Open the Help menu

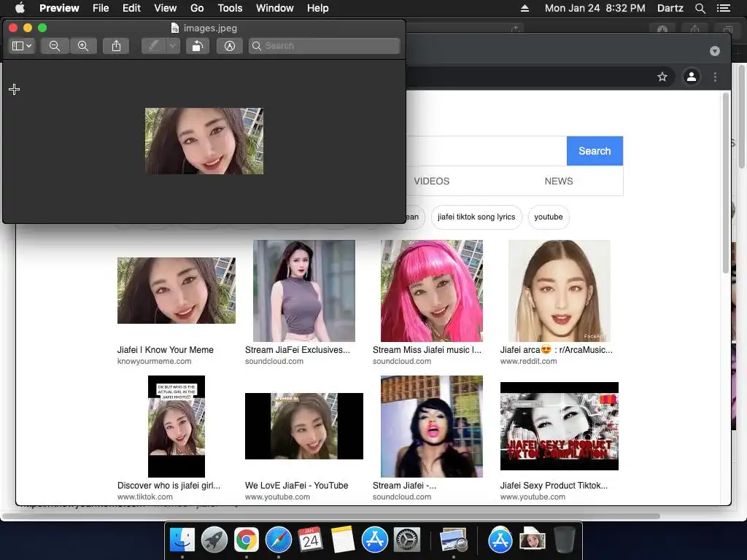click(x=318, y=8)
